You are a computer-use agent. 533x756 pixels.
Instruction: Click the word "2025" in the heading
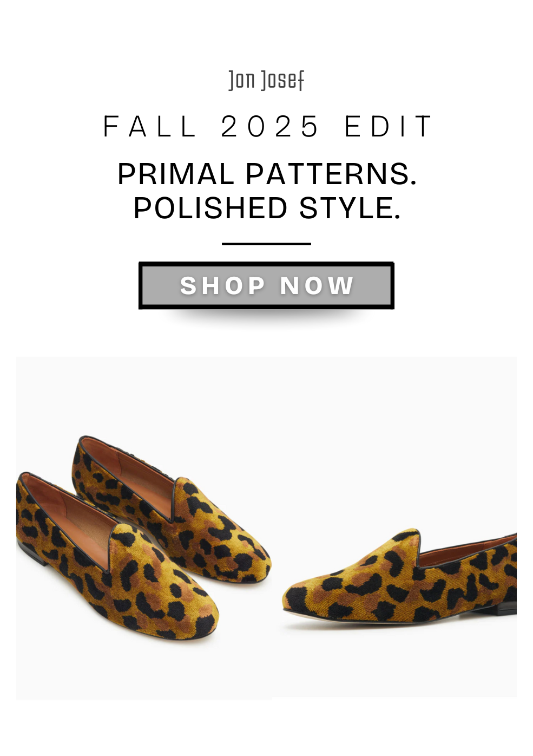click(x=270, y=127)
